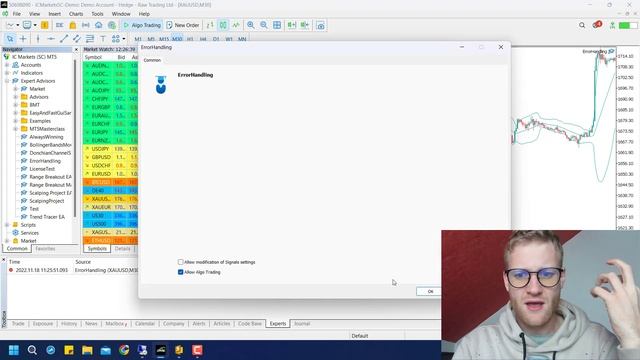Click the tile windows grid icon

coord(277,25)
